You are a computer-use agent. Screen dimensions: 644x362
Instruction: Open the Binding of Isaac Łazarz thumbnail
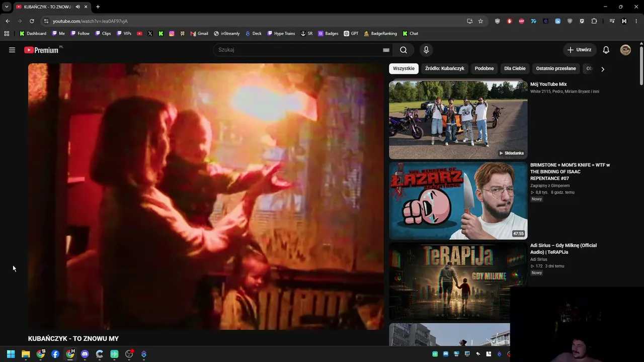tap(458, 201)
